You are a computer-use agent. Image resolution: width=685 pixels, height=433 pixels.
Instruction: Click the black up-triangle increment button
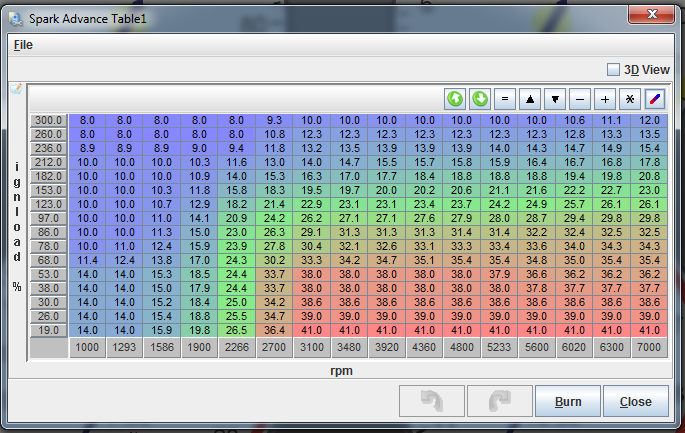530,99
